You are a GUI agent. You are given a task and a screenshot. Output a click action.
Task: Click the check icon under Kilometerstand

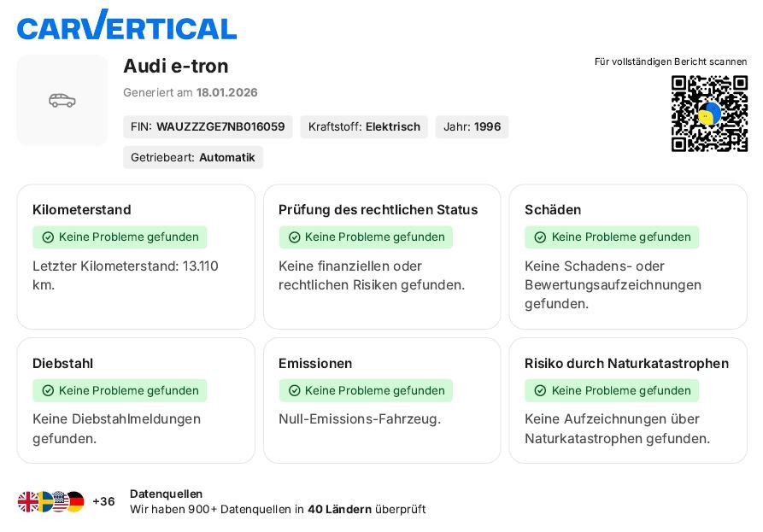[x=48, y=237]
